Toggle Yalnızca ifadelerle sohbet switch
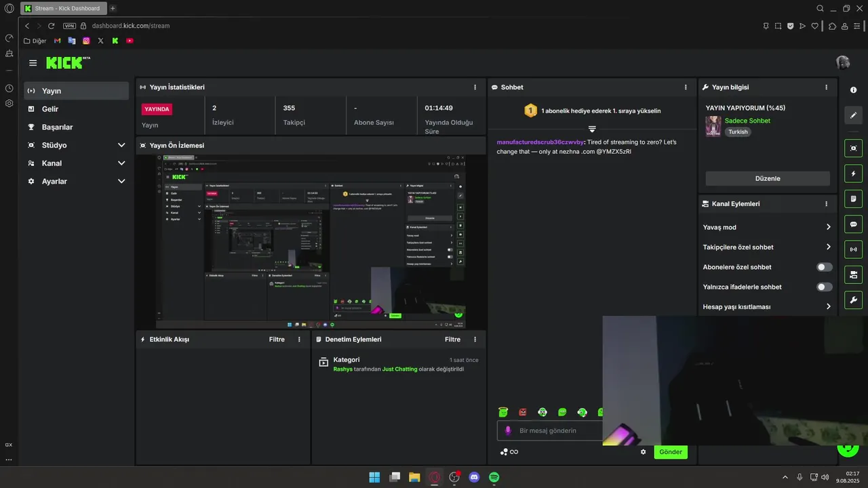This screenshot has width=868, height=488. [x=824, y=287]
